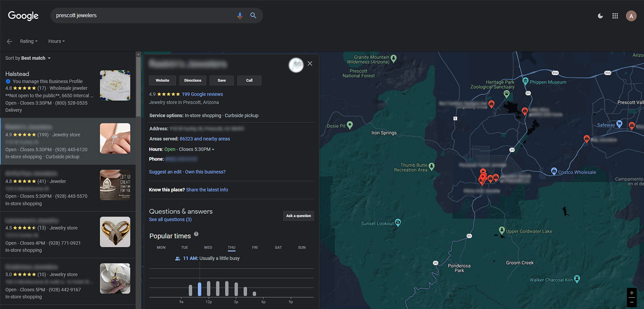Open the gold ring listing thumbnail

(x=115, y=232)
